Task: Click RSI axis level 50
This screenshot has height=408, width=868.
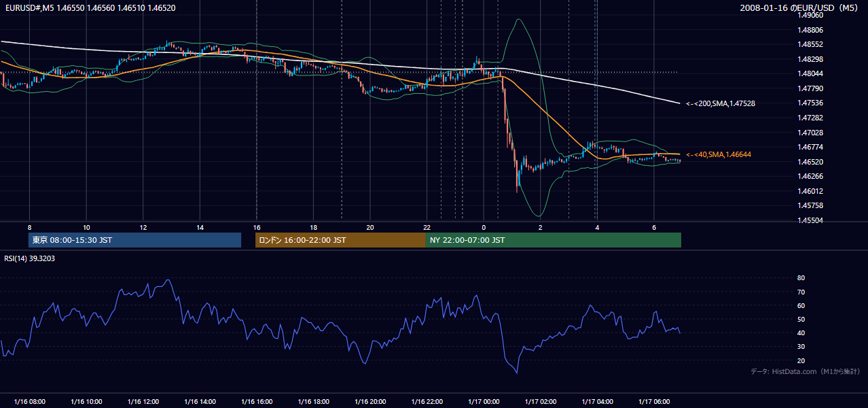Action: (x=801, y=319)
